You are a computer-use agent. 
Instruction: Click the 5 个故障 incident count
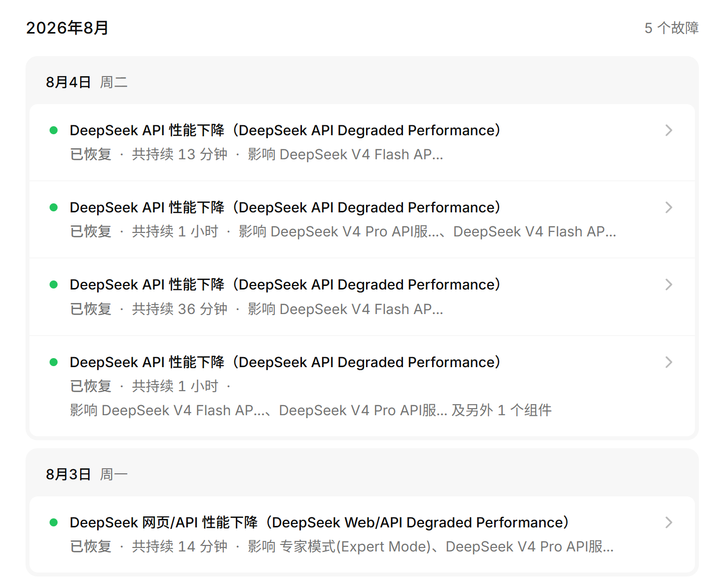pos(671,28)
